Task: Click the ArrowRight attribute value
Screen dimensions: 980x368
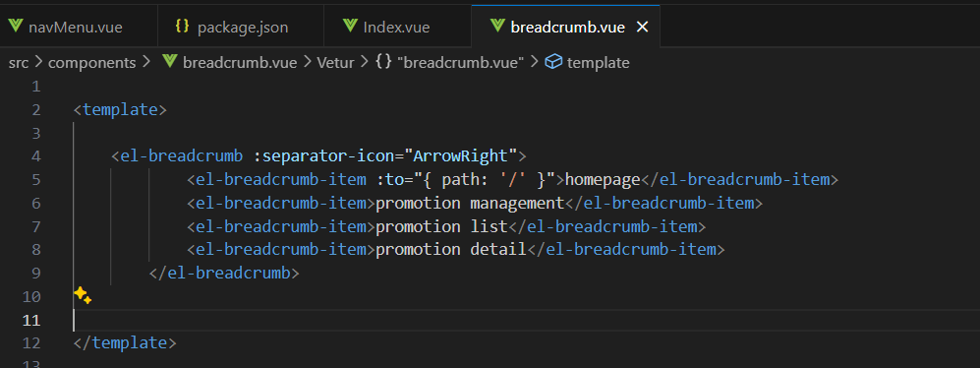Action: (x=466, y=155)
